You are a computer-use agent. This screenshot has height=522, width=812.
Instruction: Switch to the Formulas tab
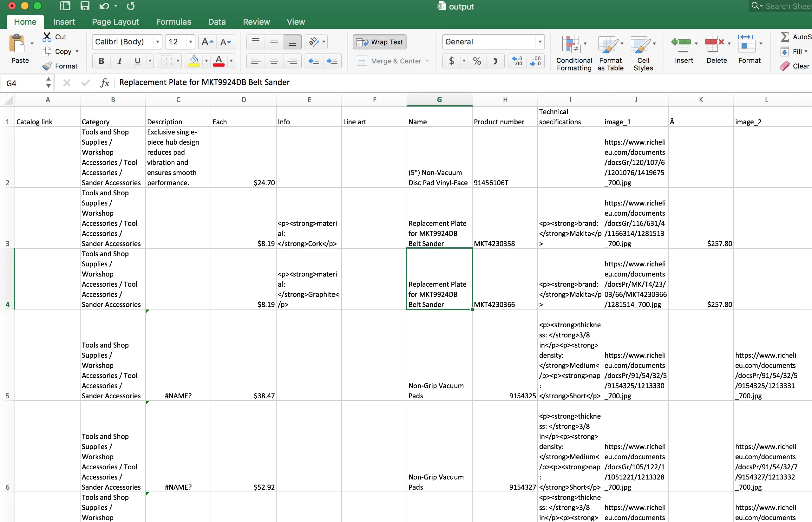pyautogui.click(x=173, y=22)
